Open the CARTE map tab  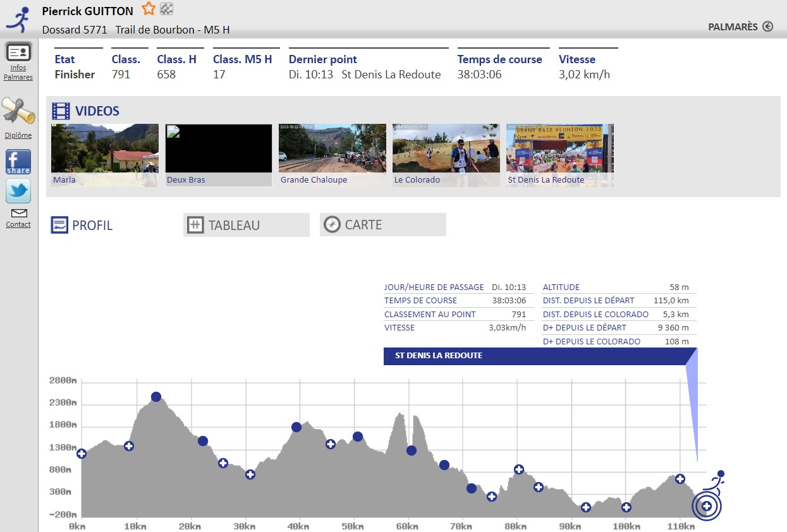click(x=382, y=225)
